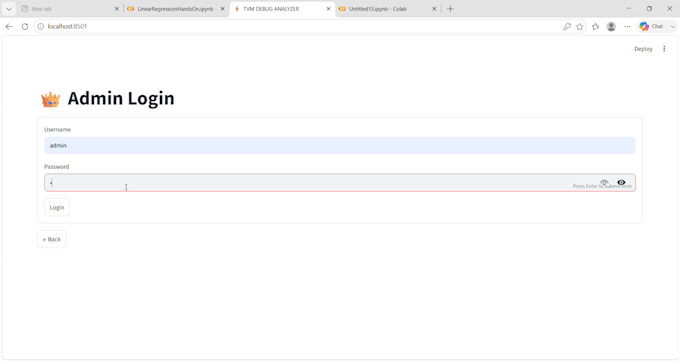Click the Username label
680x361 pixels.
(x=57, y=129)
